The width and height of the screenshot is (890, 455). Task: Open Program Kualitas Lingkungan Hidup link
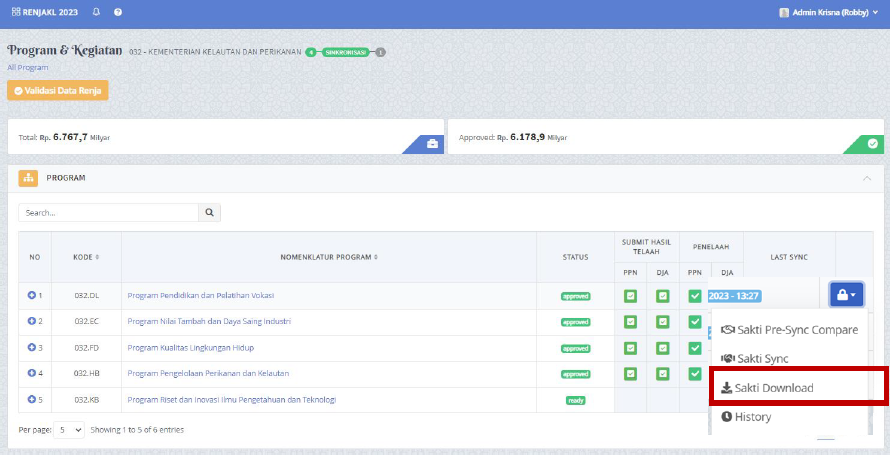(x=190, y=348)
